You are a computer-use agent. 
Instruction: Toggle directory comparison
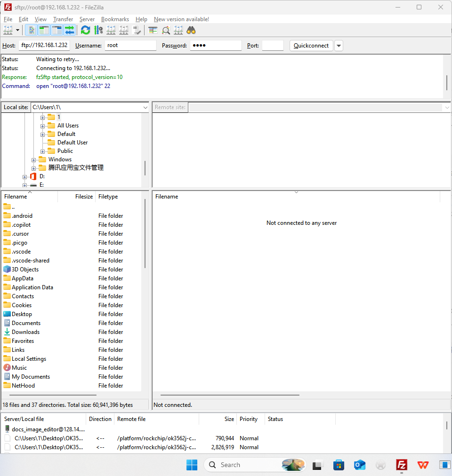tap(165, 31)
